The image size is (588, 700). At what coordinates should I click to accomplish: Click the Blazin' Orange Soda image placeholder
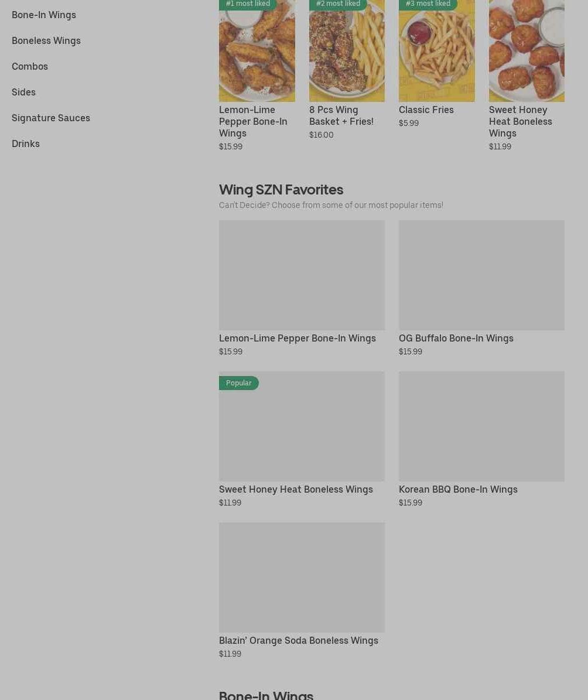point(302,577)
